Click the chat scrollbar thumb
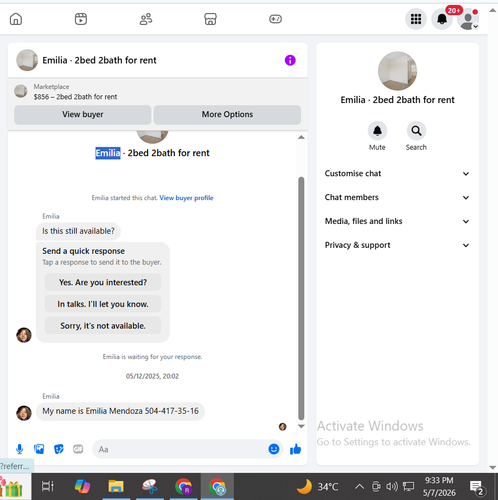The height and width of the screenshot is (500, 498). coord(301,299)
